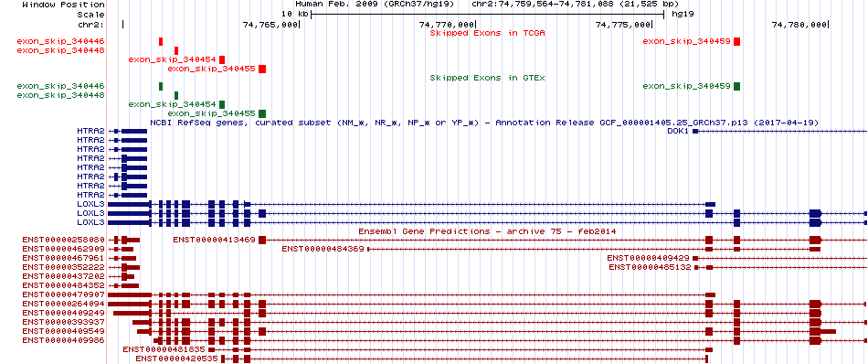
Task: Click the '10 kb' scale bar label
Action: click(x=294, y=15)
